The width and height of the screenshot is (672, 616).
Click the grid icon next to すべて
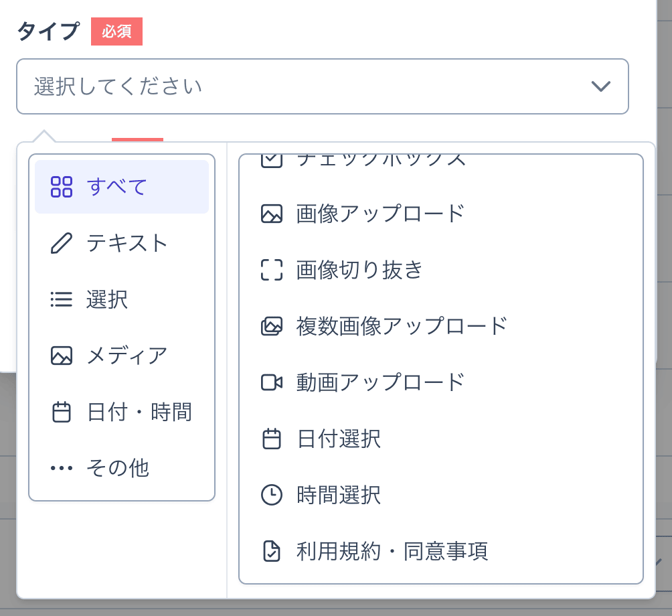[x=62, y=187]
